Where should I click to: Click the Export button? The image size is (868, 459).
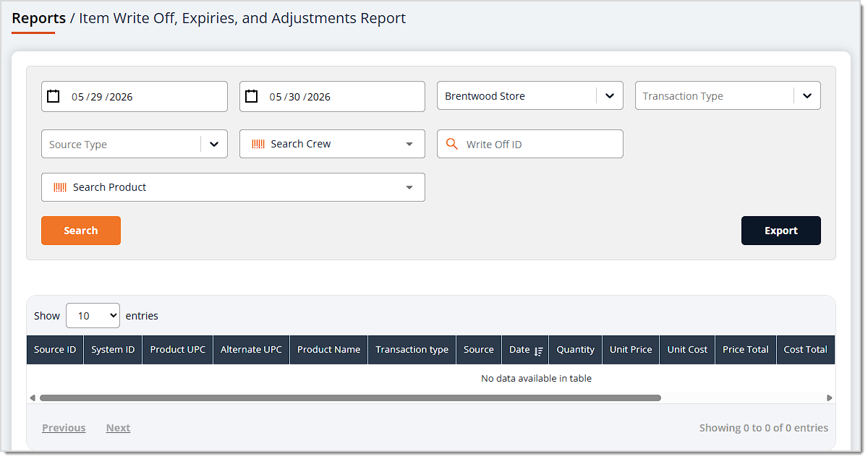(x=781, y=231)
